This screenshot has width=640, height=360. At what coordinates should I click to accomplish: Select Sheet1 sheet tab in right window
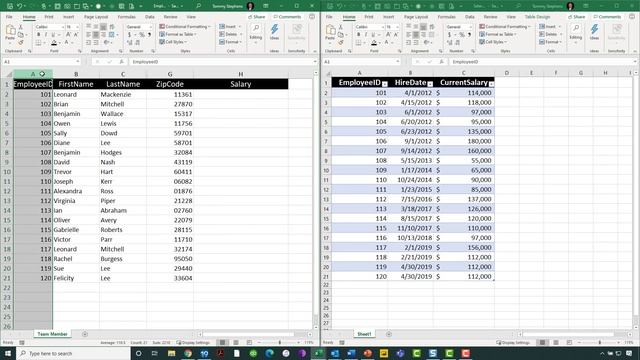pos(364,334)
